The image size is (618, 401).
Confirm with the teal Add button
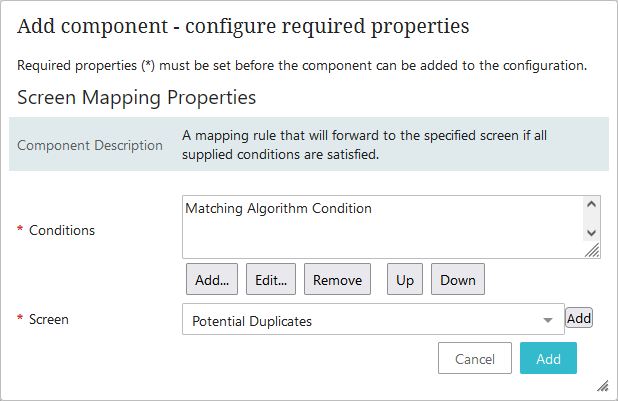(548, 359)
